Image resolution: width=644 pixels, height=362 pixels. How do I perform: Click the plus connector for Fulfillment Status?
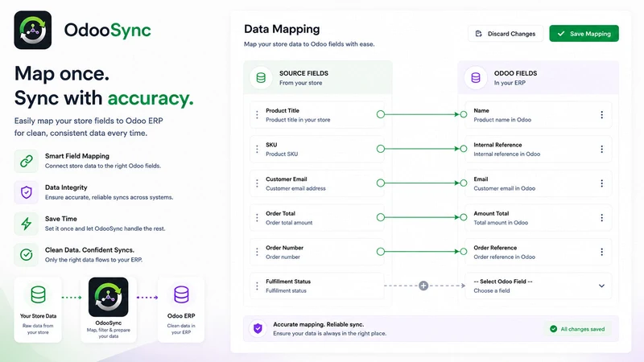[423, 286]
